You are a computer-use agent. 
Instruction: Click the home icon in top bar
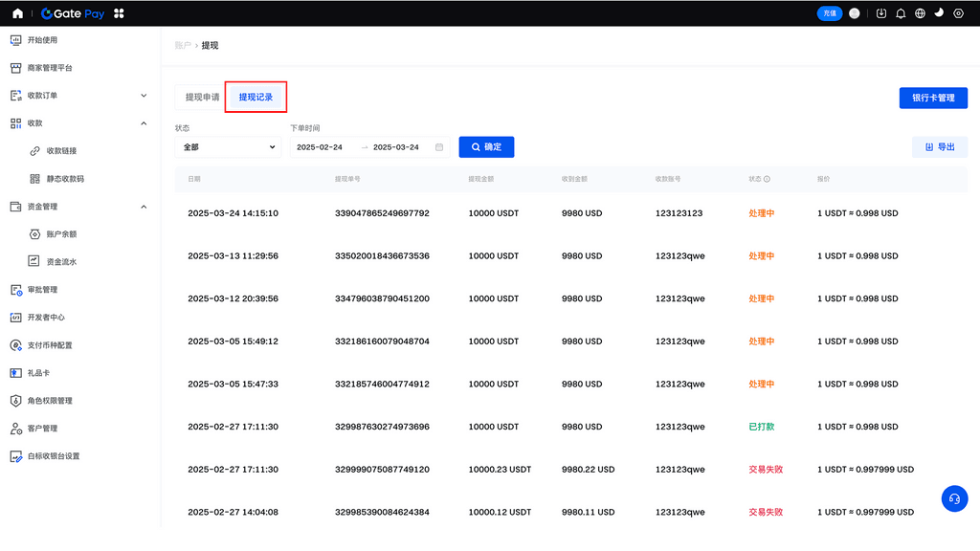tap(17, 13)
